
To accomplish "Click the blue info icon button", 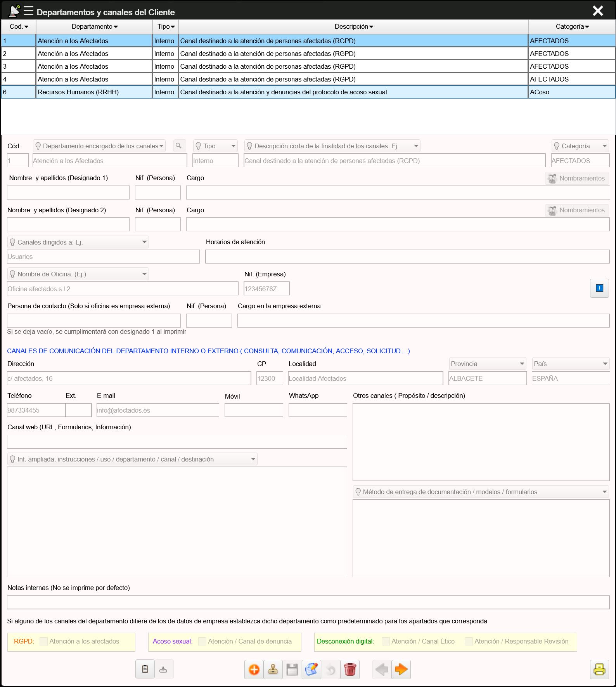I will (599, 288).
